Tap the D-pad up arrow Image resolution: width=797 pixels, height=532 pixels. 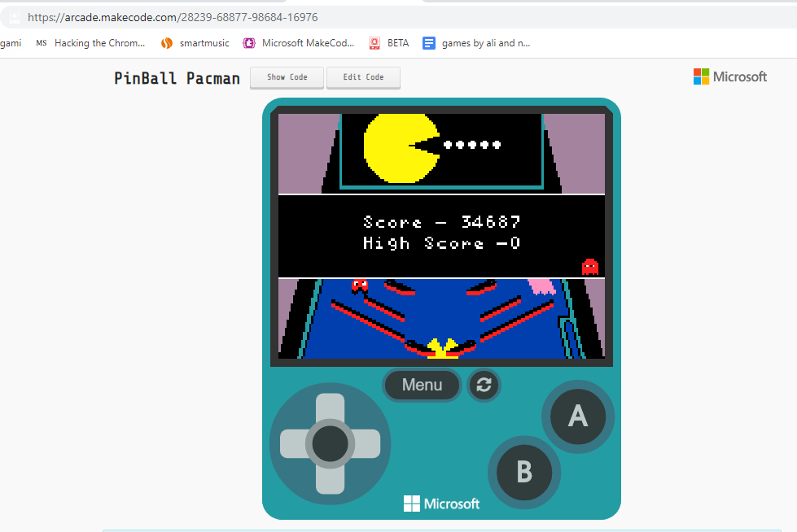point(330,407)
